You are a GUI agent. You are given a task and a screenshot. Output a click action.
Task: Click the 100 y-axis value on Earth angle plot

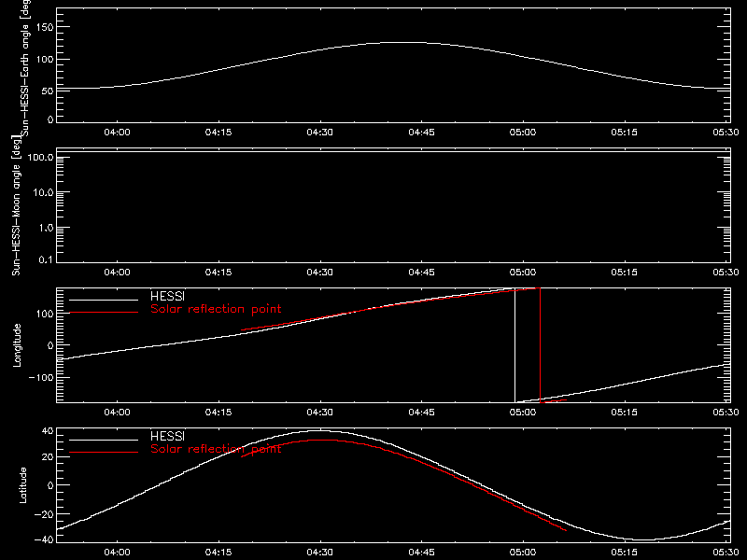click(45, 60)
